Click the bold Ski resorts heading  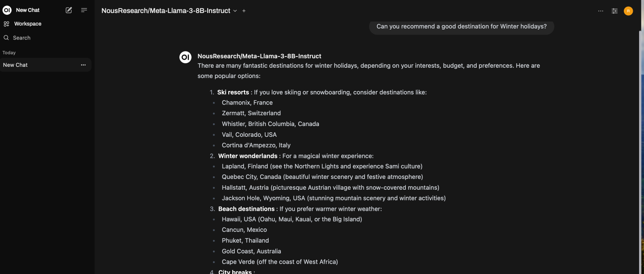(233, 92)
